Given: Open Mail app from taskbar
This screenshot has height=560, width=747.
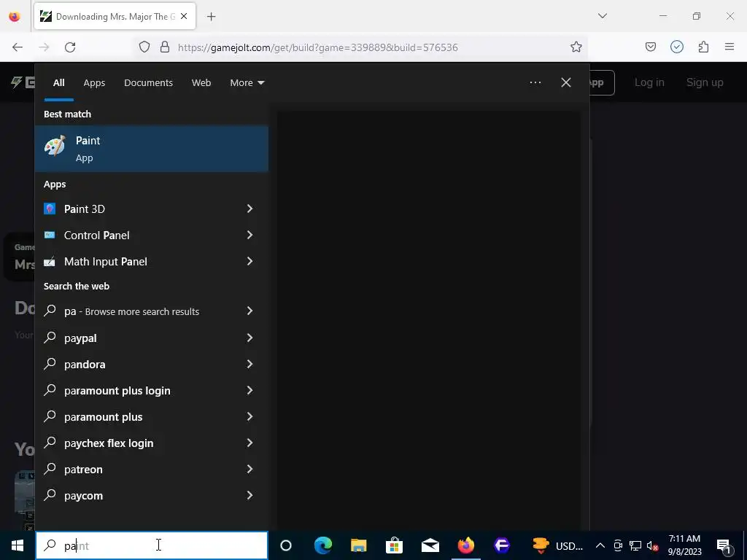Looking at the screenshot, I should pos(430,545).
